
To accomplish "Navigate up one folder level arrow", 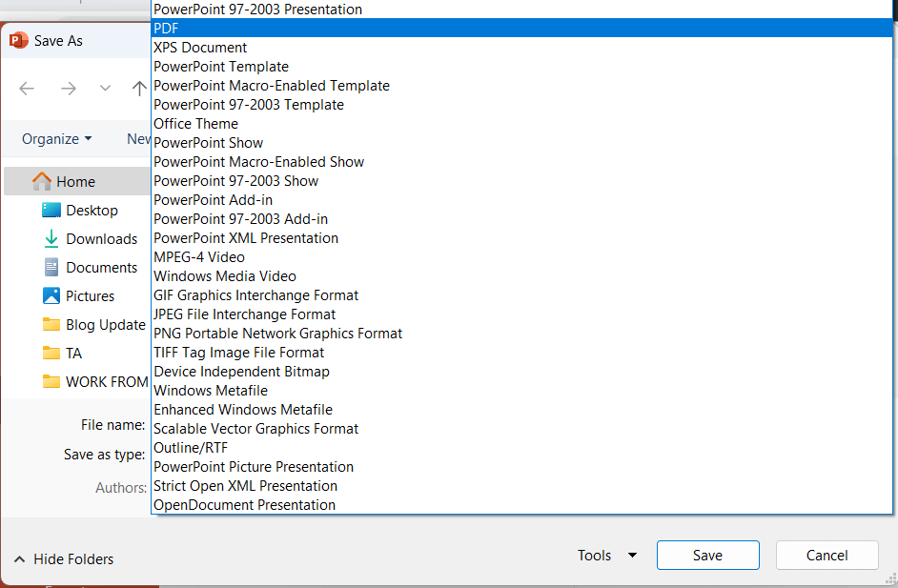I will point(139,89).
